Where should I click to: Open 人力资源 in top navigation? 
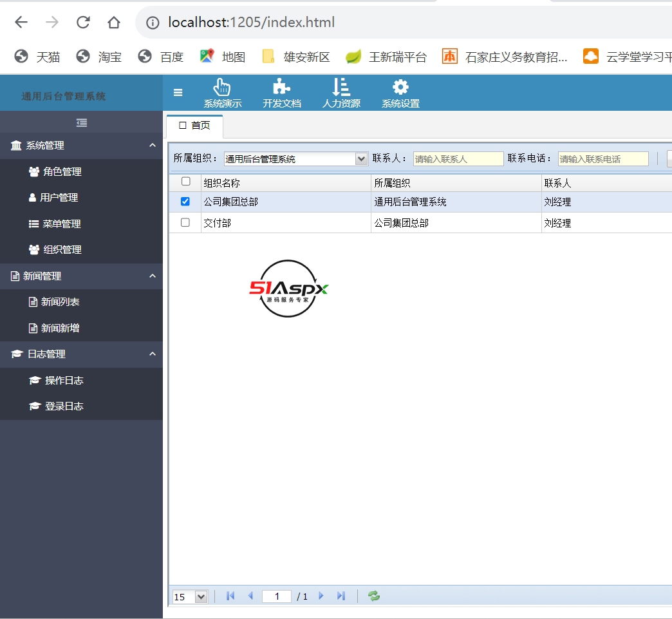[x=341, y=93]
